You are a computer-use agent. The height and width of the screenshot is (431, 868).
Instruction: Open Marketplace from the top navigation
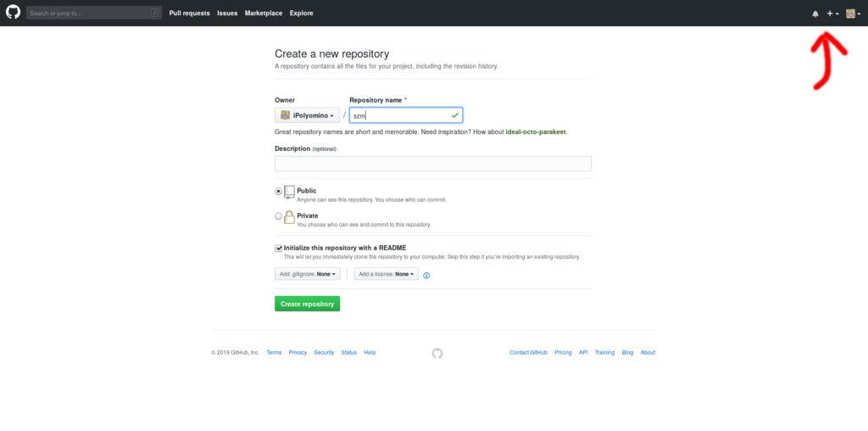click(264, 14)
